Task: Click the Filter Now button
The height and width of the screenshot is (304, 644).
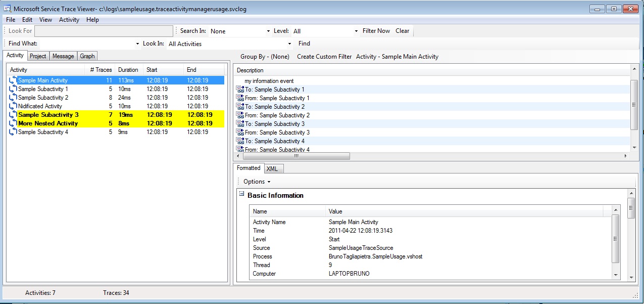Action: [376, 31]
